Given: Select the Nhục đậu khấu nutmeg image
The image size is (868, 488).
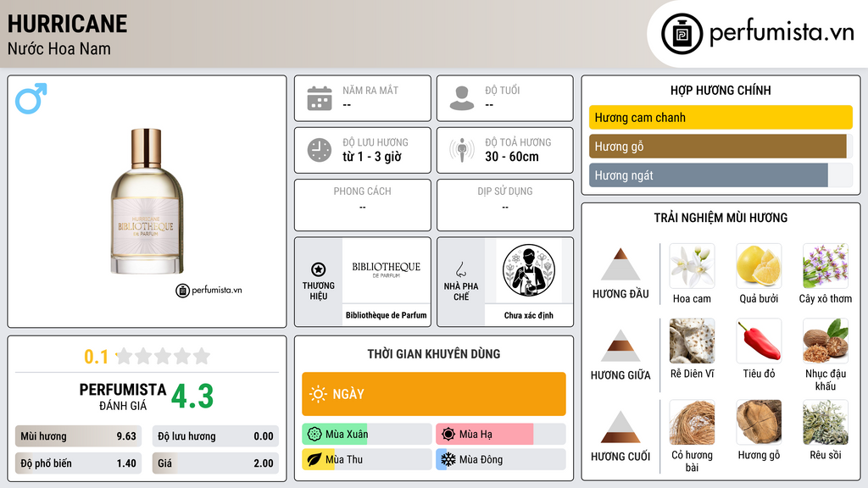Looking at the screenshot, I should [826, 341].
